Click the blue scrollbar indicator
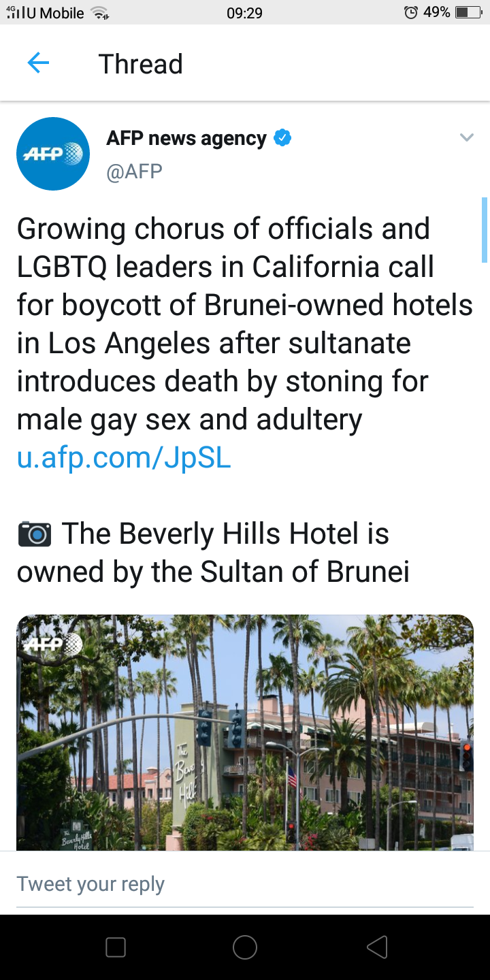Screen dimensions: 490x980 tap(485, 229)
